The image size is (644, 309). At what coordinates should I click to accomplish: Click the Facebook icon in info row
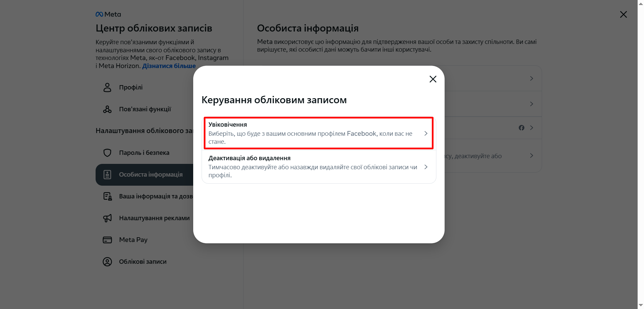(x=521, y=128)
